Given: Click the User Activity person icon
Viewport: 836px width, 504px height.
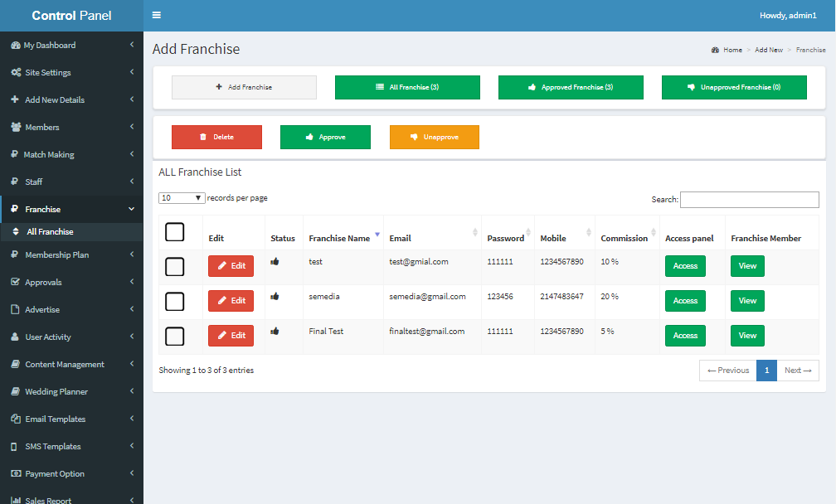Looking at the screenshot, I should [15, 337].
